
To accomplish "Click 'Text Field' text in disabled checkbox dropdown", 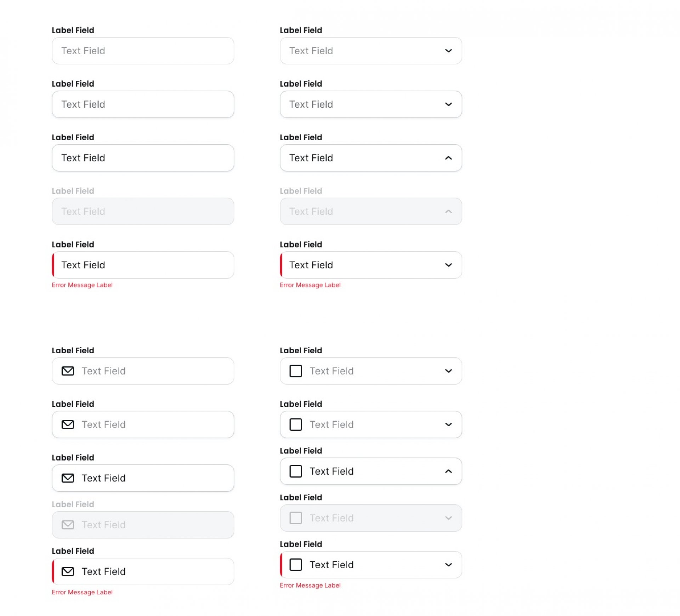I will [x=331, y=518].
